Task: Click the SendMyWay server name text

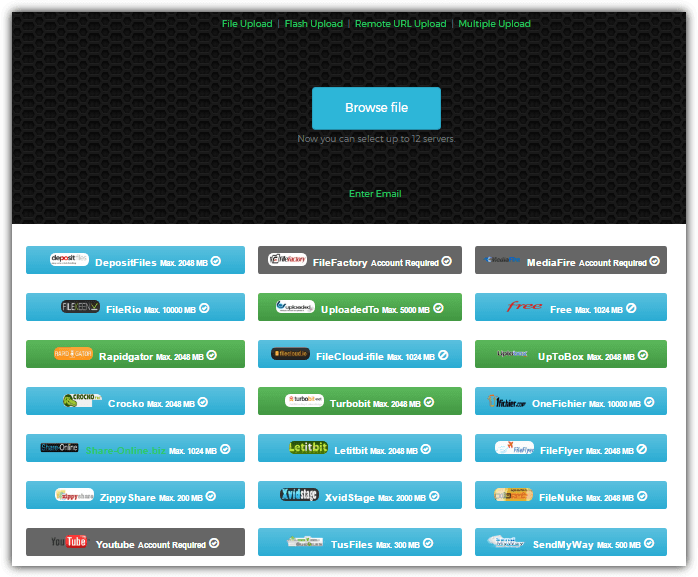Action: point(563,544)
